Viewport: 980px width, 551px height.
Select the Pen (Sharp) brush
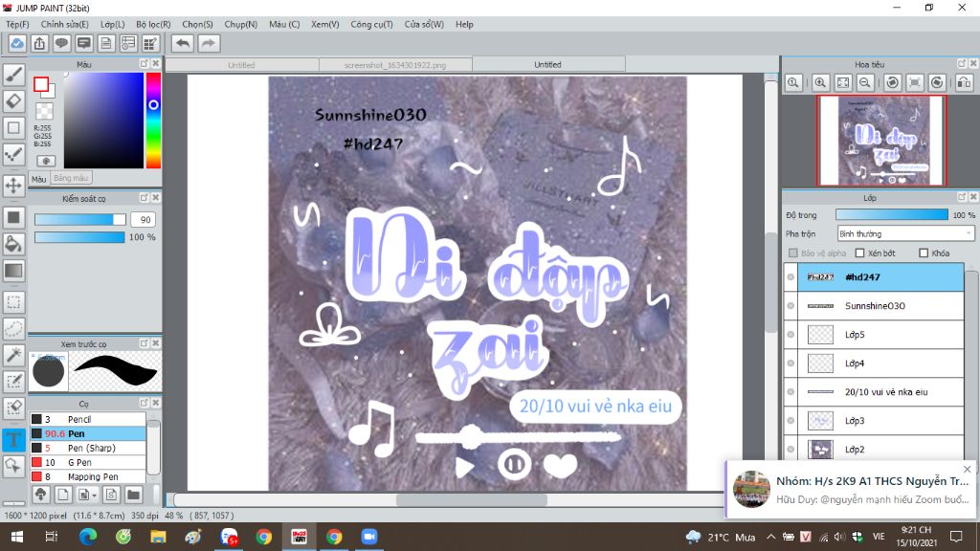click(x=87, y=448)
